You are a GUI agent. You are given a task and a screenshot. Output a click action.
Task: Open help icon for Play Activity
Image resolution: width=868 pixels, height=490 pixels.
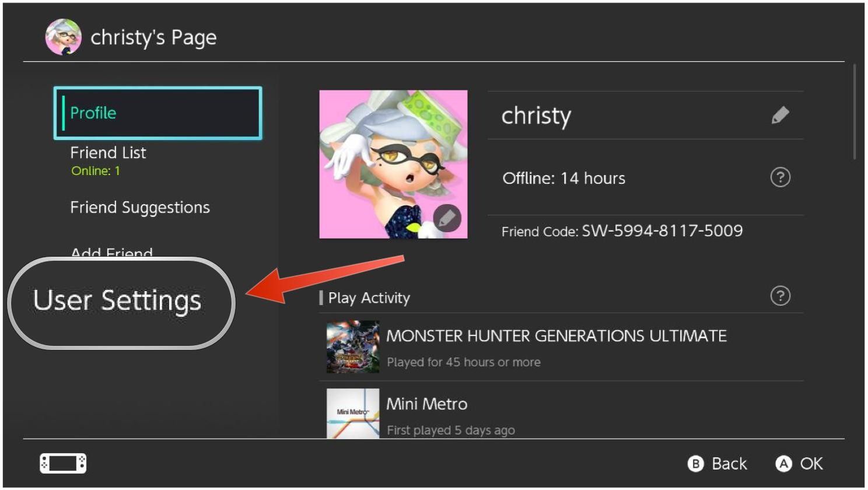tap(780, 296)
